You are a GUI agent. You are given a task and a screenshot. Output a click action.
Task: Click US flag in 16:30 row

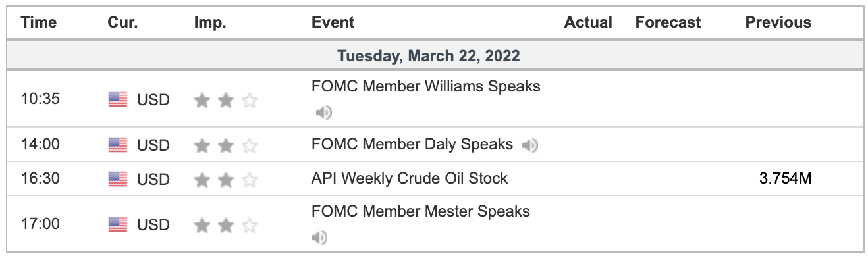coord(118,179)
